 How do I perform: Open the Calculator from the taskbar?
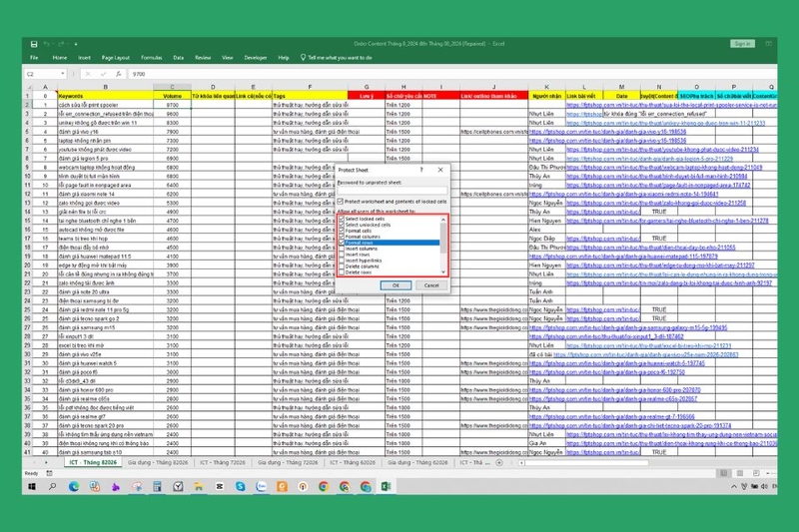(x=157, y=487)
